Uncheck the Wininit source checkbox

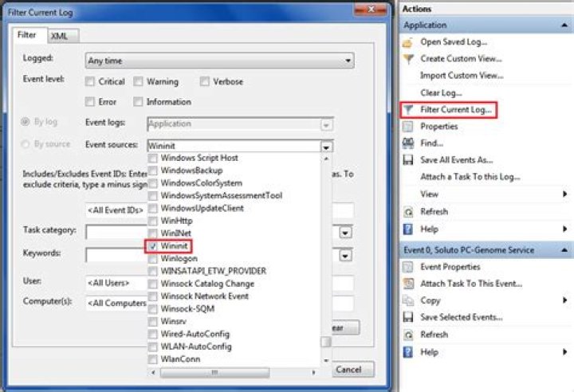click(153, 246)
